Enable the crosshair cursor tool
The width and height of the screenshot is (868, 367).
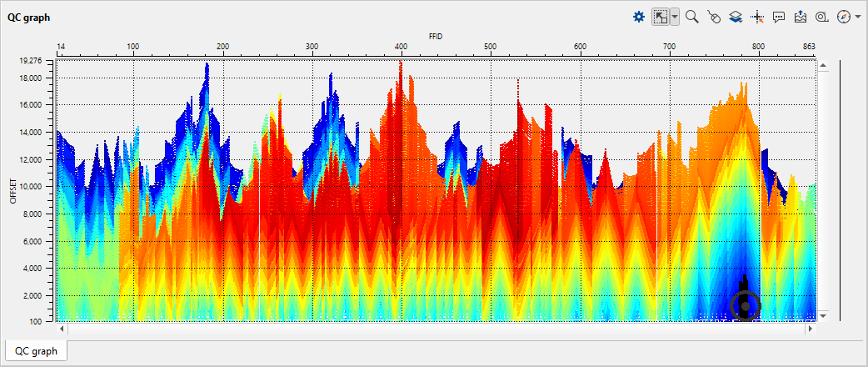[757, 16]
